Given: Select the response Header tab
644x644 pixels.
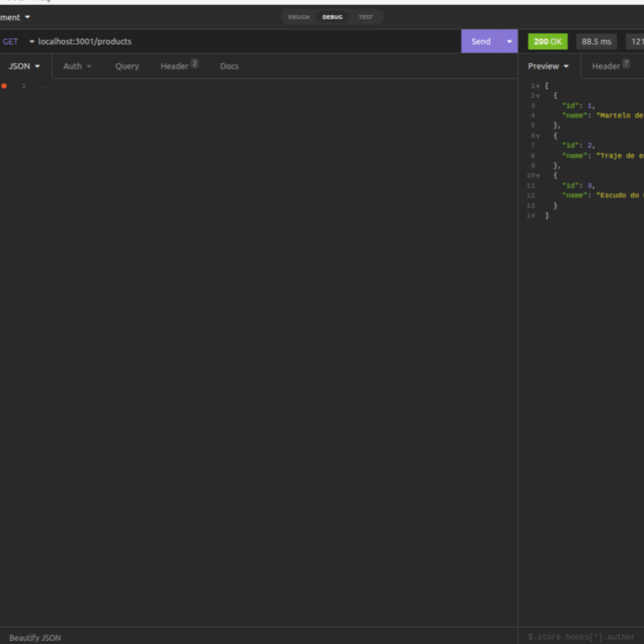Looking at the screenshot, I should (611, 66).
